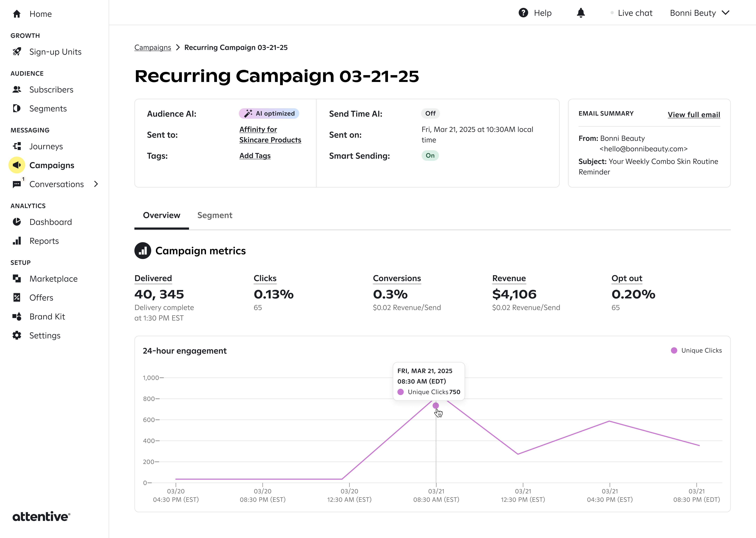
Task: Open the Bonni Beuty account dropdown
Action: pyautogui.click(x=699, y=13)
